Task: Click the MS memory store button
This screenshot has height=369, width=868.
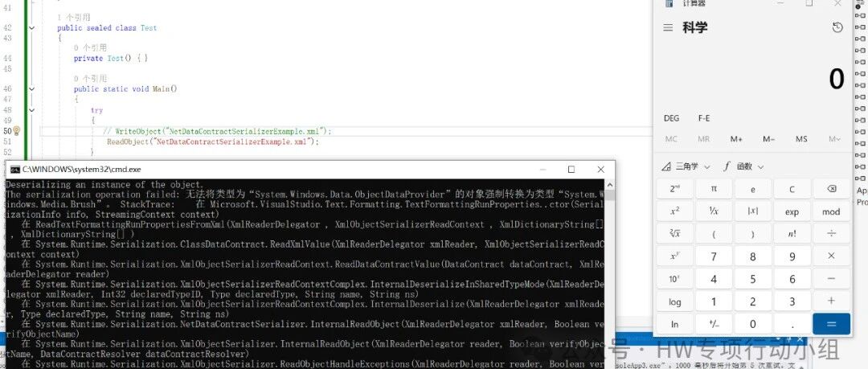Action: tap(801, 139)
